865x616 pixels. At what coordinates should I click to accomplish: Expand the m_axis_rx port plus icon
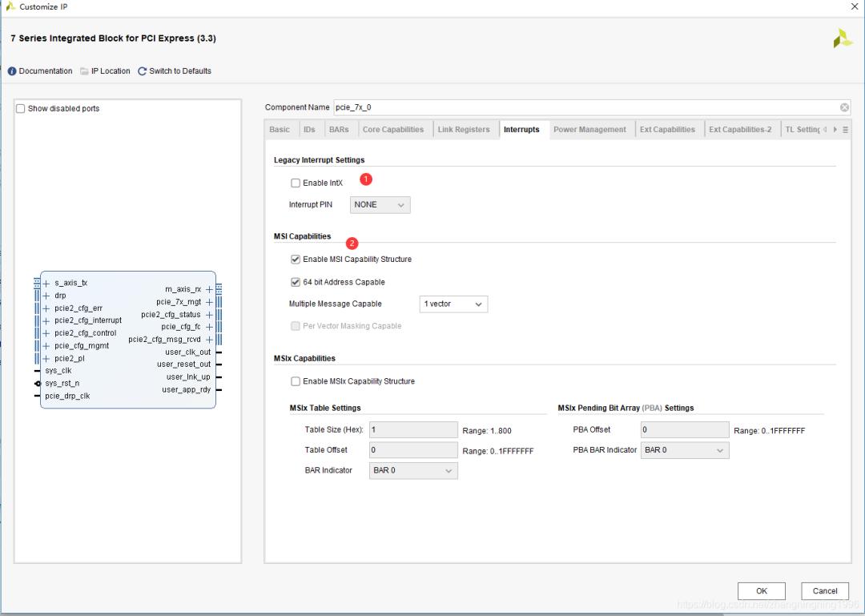click(209, 289)
